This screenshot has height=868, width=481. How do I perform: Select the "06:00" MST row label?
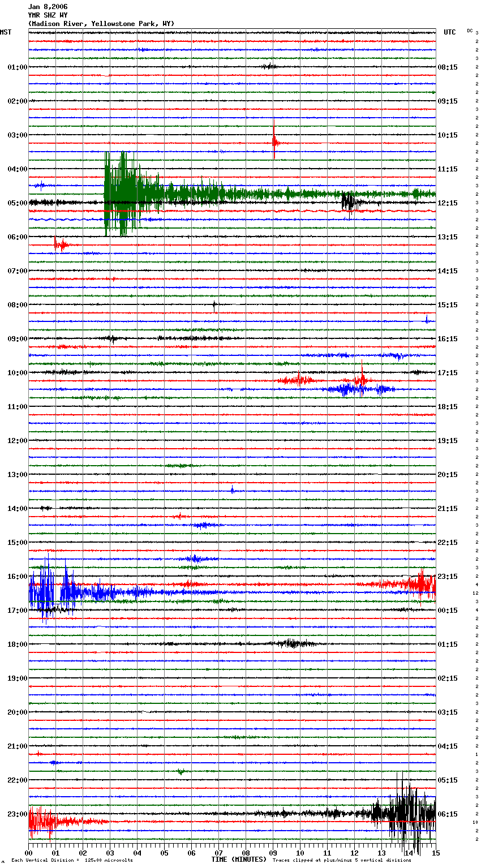pyautogui.click(x=18, y=237)
